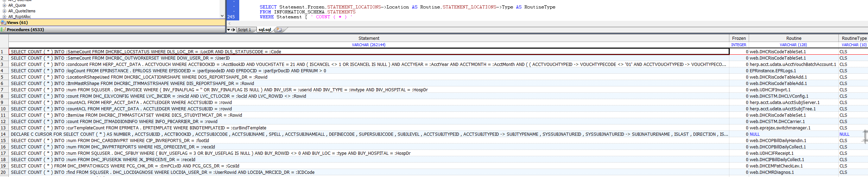Select the AR_QuoteItems table item

22,11
